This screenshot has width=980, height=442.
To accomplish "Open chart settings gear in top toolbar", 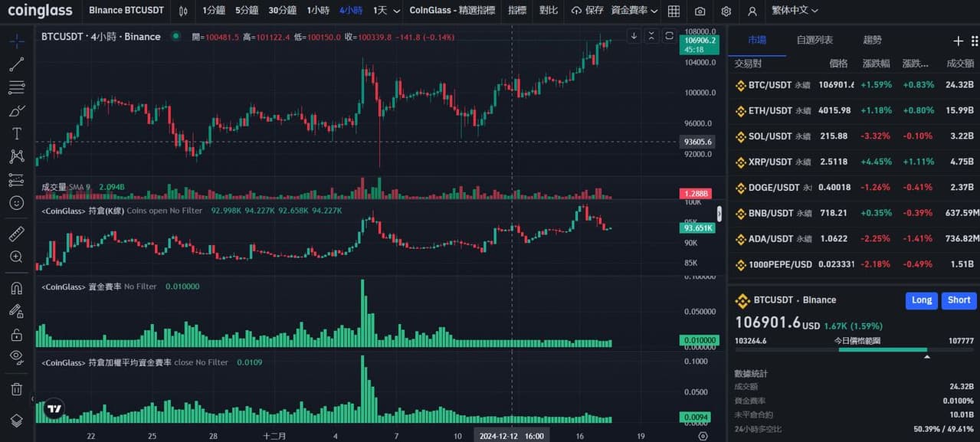I will (x=726, y=11).
